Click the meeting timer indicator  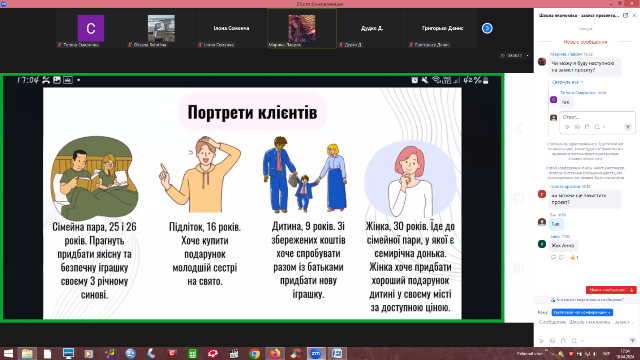click(x=512, y=56)
